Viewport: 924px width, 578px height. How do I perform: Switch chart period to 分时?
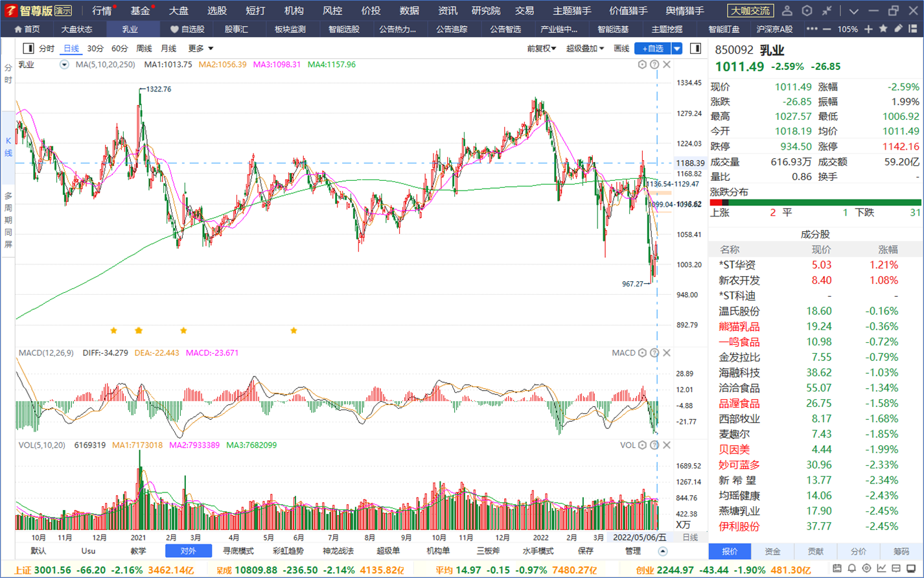click(47, 49)
